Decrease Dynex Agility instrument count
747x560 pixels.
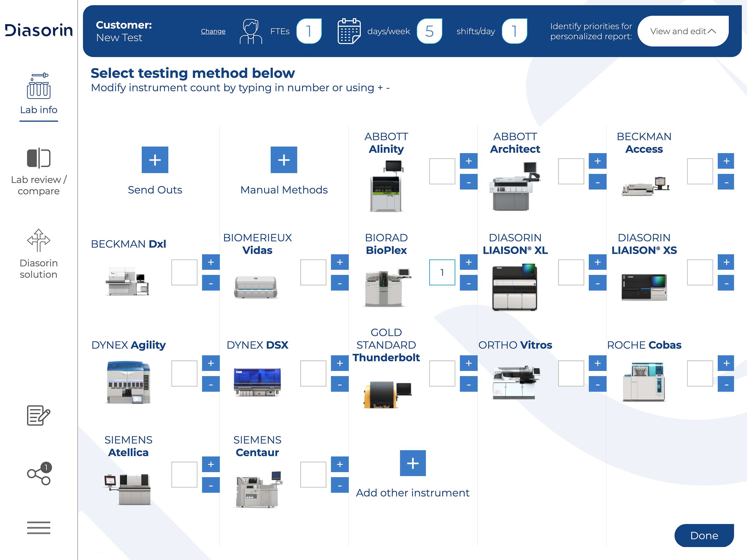pyautogui.click(x=211, y=384)
